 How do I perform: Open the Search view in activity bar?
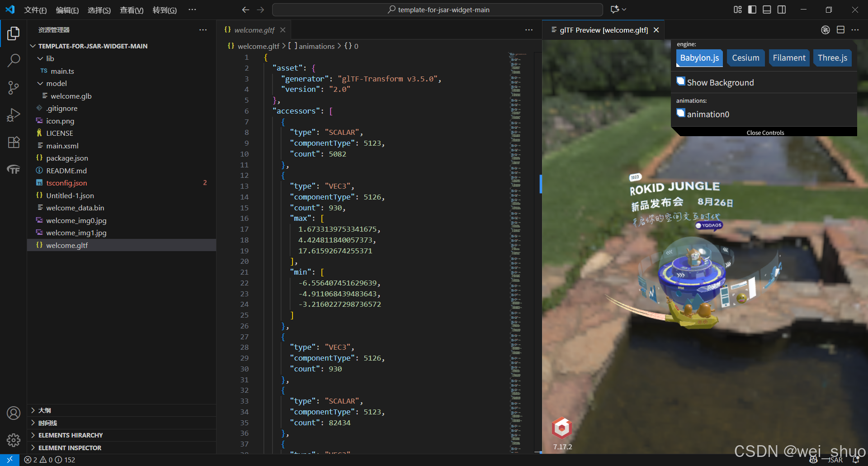pyautogui.click(x=14, y=60)
